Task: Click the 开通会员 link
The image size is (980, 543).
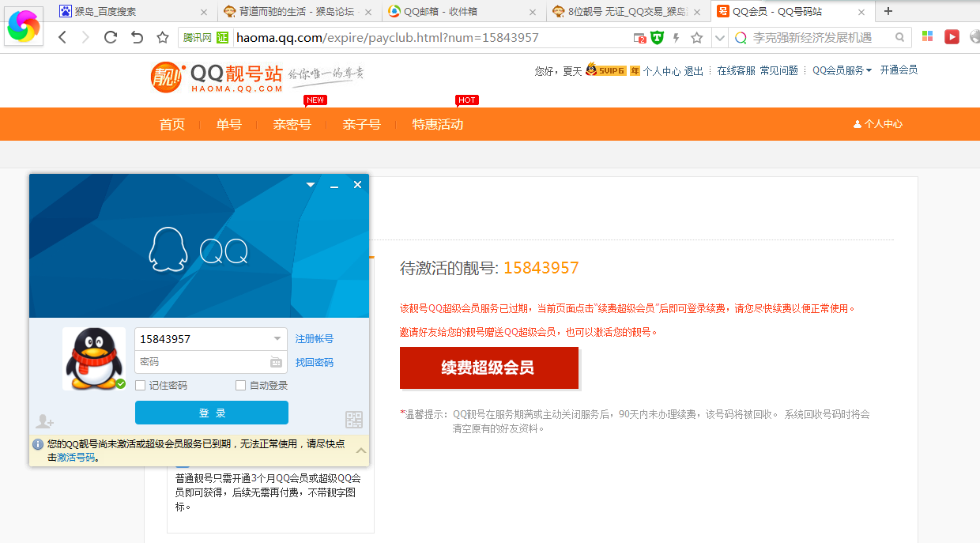Action: tap(899, 70)
